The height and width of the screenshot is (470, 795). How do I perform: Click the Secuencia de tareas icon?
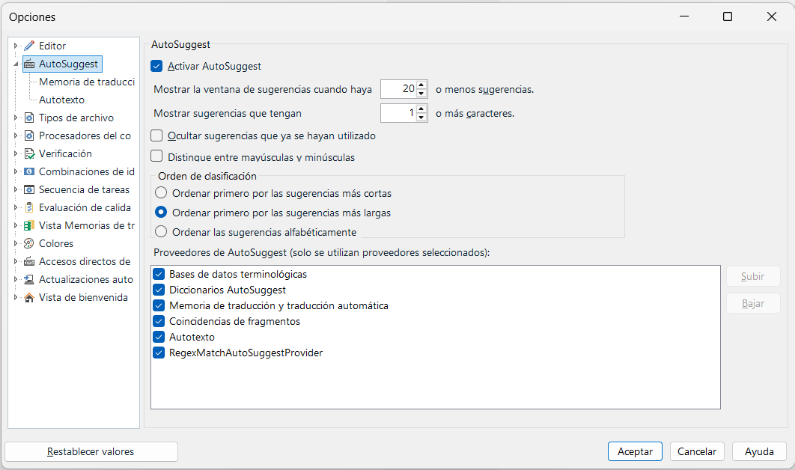(x=29, y=190)
